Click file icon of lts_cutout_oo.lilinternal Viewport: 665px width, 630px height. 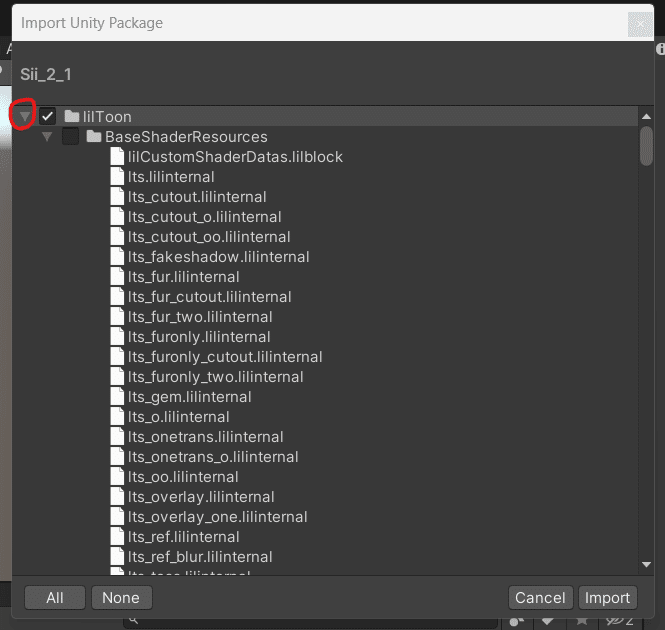coord(117,236)
